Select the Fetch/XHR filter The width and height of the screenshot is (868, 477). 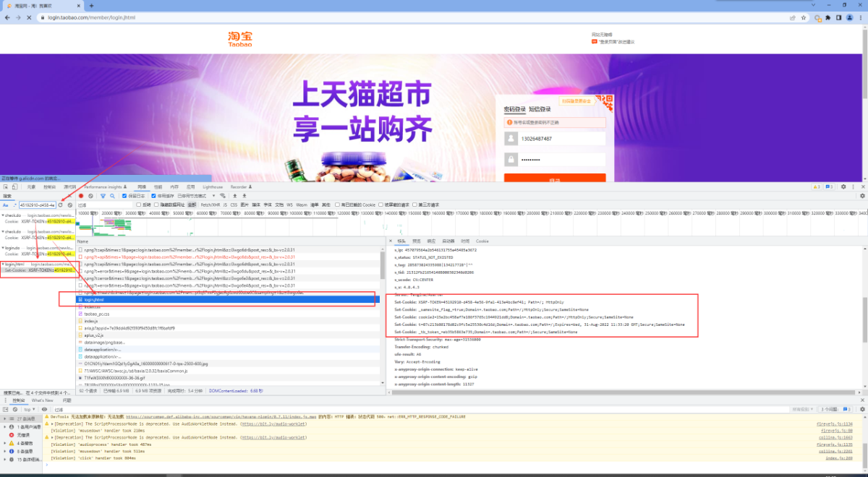click(211, 205)
